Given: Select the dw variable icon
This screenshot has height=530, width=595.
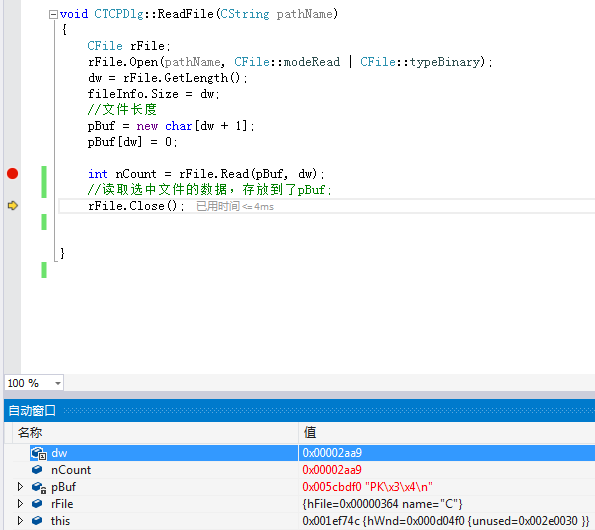Looking at the screenshot, I should 38,453.
